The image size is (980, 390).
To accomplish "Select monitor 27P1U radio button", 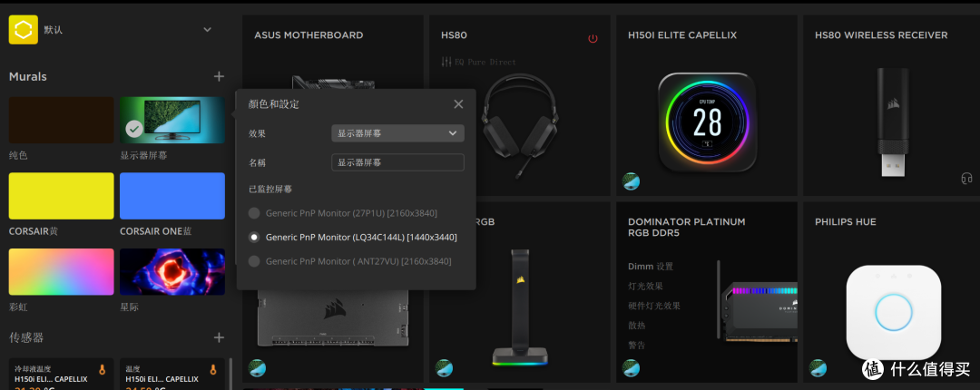I will click(x=254, y=213).
